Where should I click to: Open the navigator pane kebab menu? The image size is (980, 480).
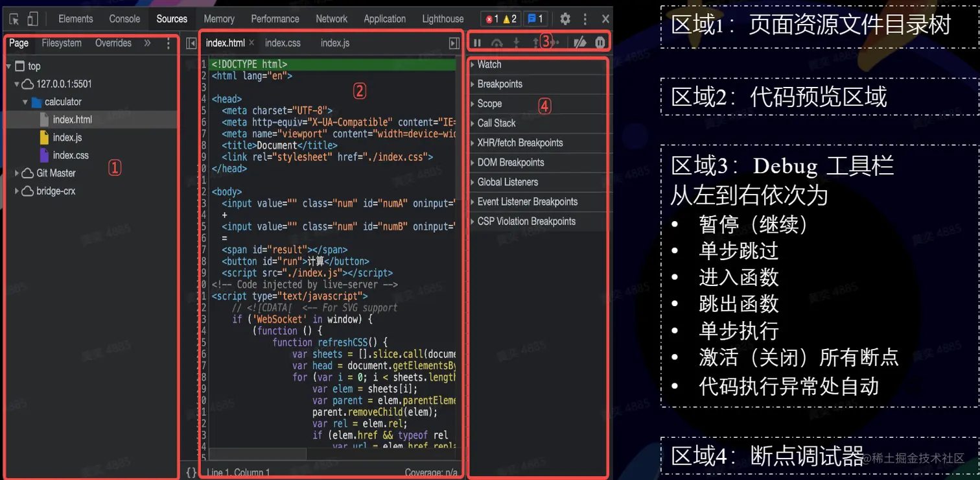[169, 43]
